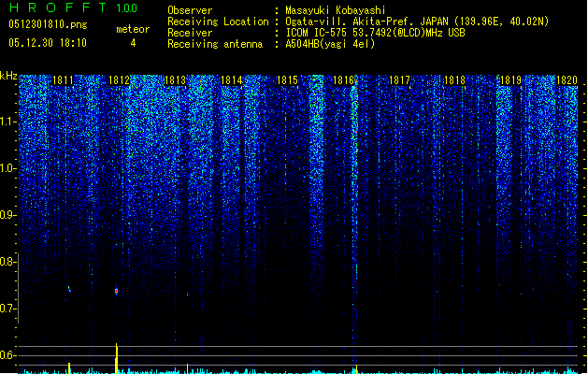Screen dimensions: 588x374
Task: Click the 0.6 kHz axis label
Action: click(x=8, y=355)
